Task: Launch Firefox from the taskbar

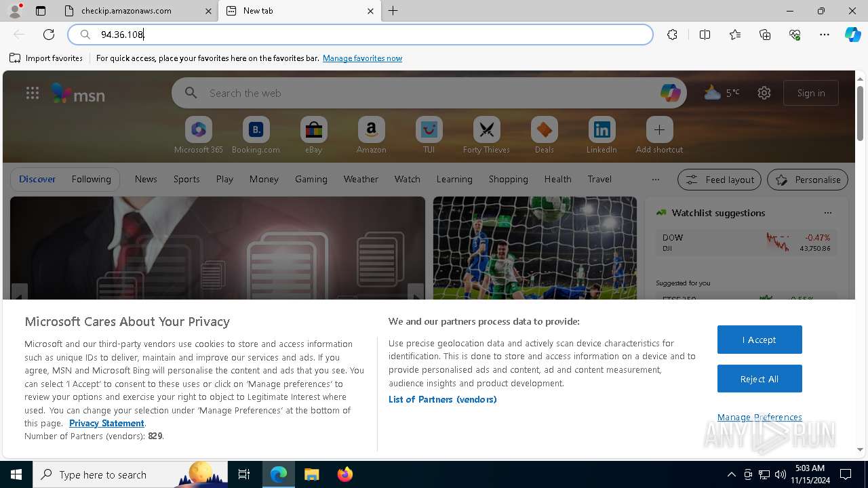Action: click(344, 474)
